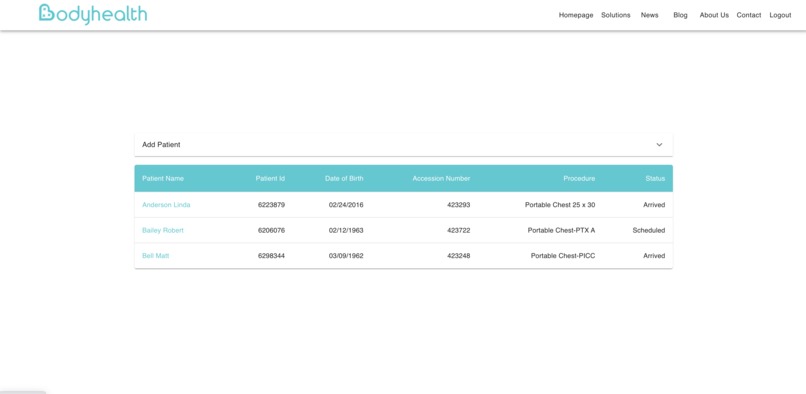Click the Date of Birth column header
The image size is (806, 394).
tap(344, 178)
